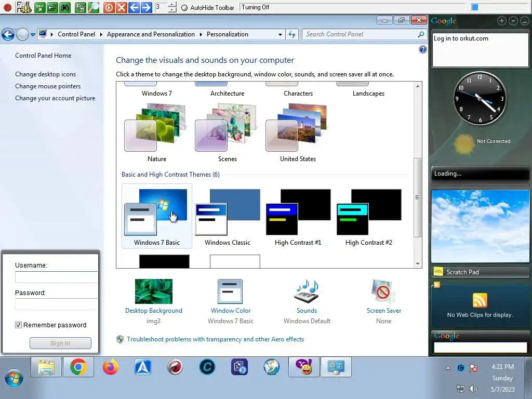This screenshot has width=532, height=399.
Task: Open the Google sidebar dropdown menu button
Action: point(513,21)
